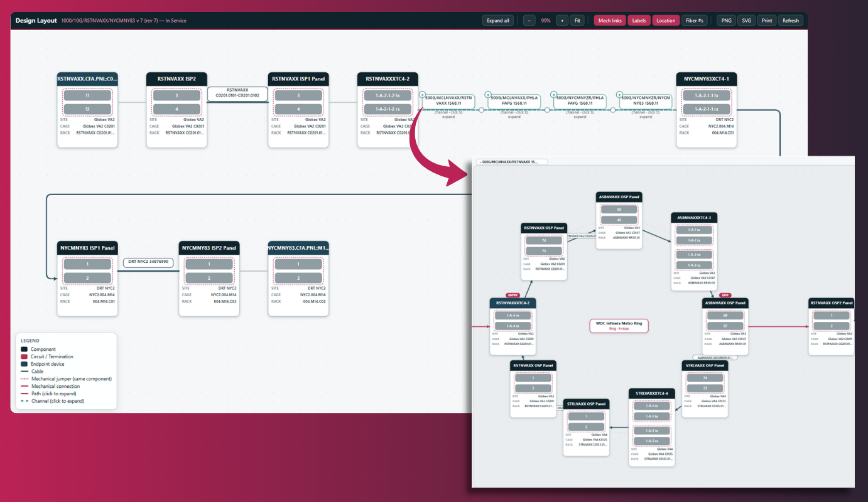Toggle Fiber #s display
Image resolution: width=868 pixels, height=502 pixels.
694,21
